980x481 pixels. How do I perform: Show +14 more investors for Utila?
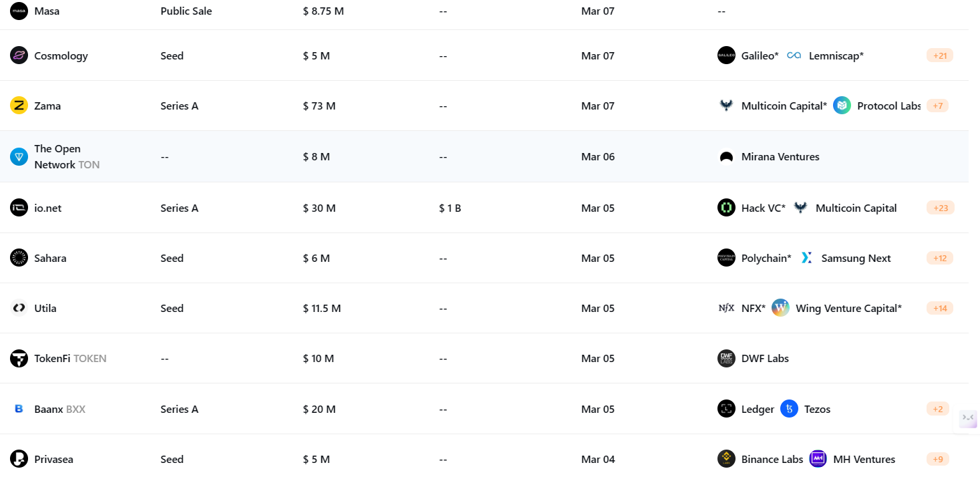(x=940, y=308)
